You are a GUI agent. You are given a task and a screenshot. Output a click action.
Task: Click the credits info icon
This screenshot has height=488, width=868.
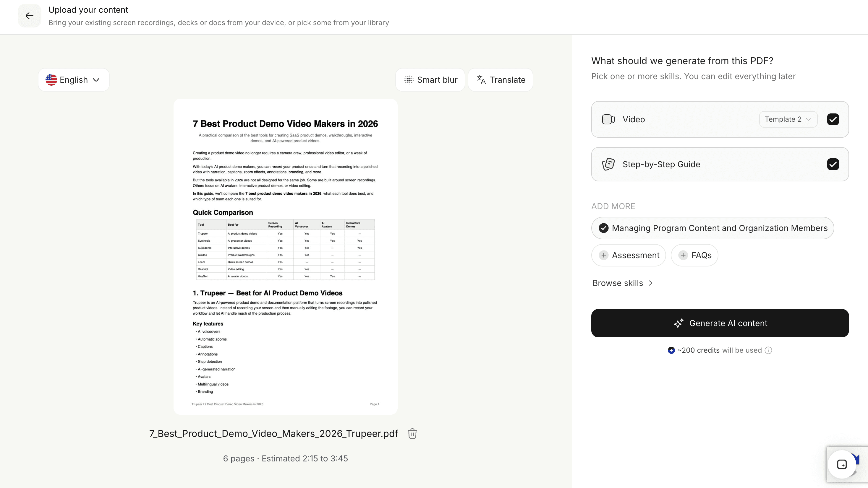pyautogui.click(x=768, y=350)
